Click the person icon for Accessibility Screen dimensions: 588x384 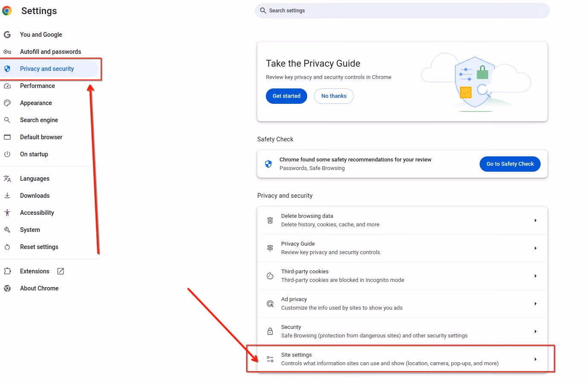7,213
